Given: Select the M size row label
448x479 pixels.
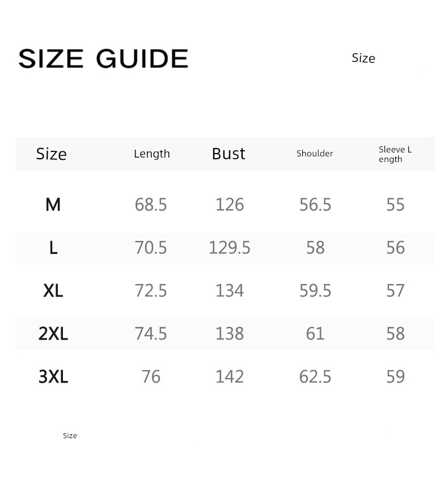Looking at the screenshot, I should (x=53, y=205).
